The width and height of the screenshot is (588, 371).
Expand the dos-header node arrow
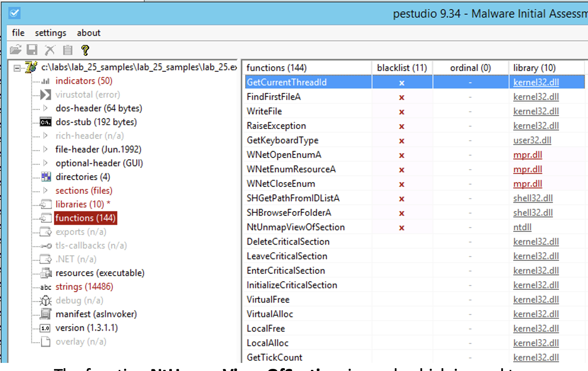(45, 108)
